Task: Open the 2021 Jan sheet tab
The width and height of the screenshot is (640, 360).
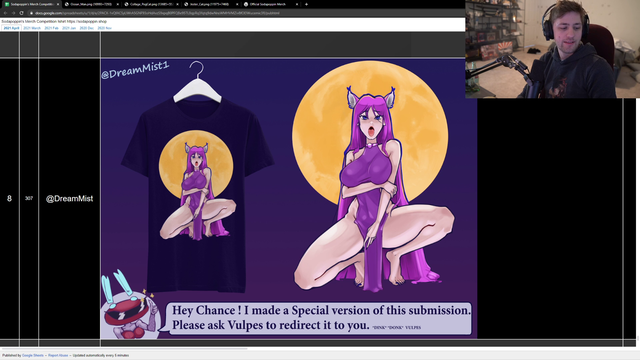Action: [x=69, y=28]
